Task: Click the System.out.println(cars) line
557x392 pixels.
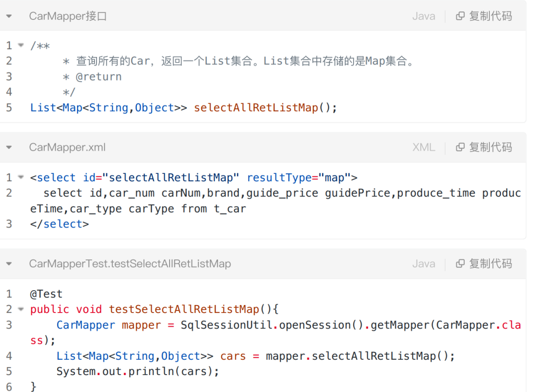Action: (138, 371)
